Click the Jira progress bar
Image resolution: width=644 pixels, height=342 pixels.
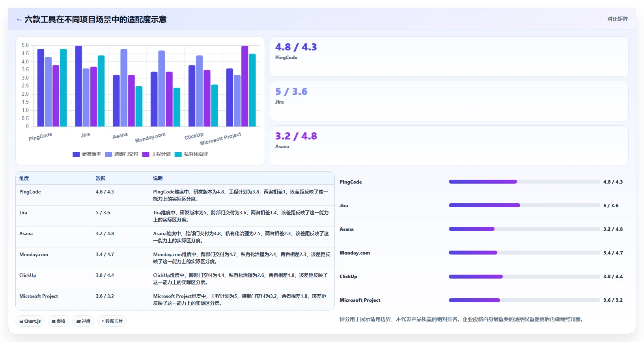(524, 205)
